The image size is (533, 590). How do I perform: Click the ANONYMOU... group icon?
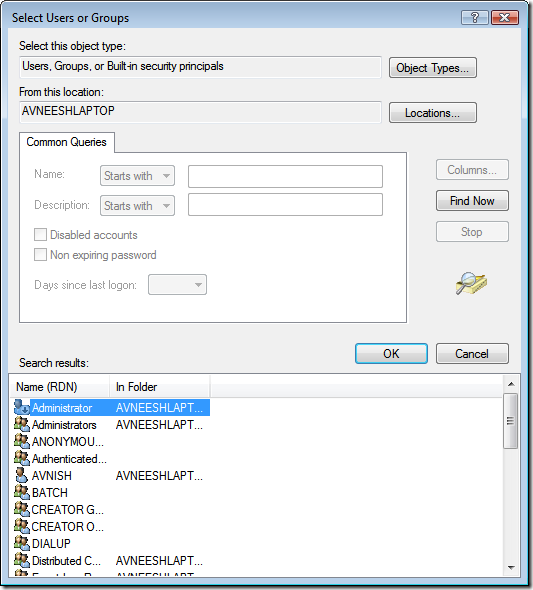click(22, 441)
